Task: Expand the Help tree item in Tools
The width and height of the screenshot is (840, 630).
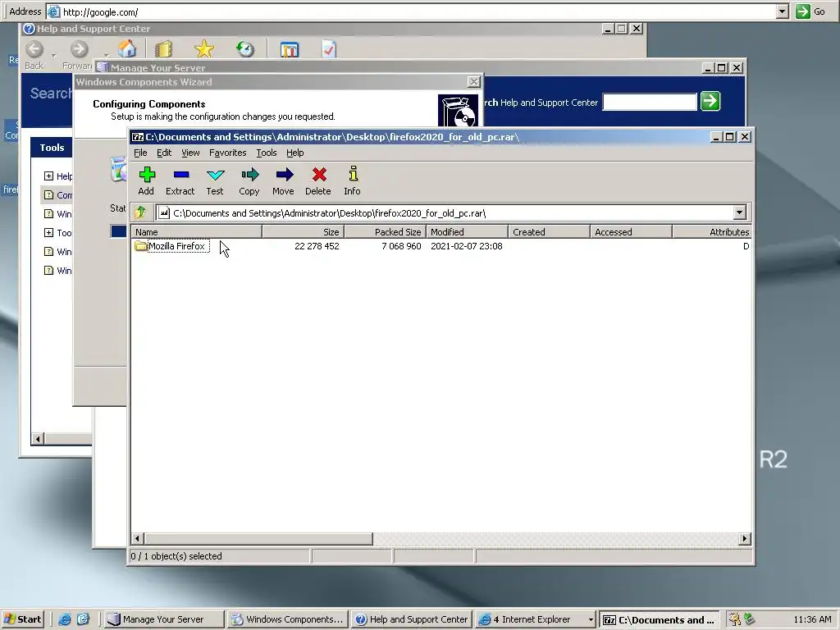Action: click(48, 176)
